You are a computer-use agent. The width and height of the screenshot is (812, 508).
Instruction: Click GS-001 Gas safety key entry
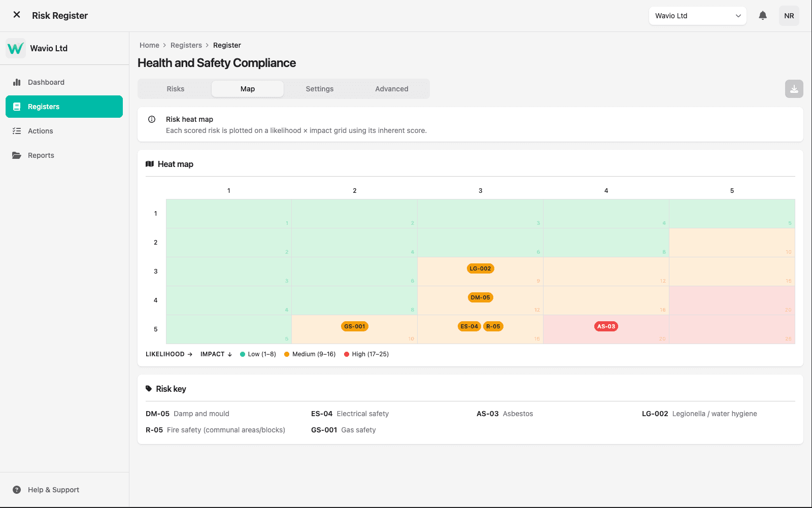pyautogui.click(x=344, y=430)
